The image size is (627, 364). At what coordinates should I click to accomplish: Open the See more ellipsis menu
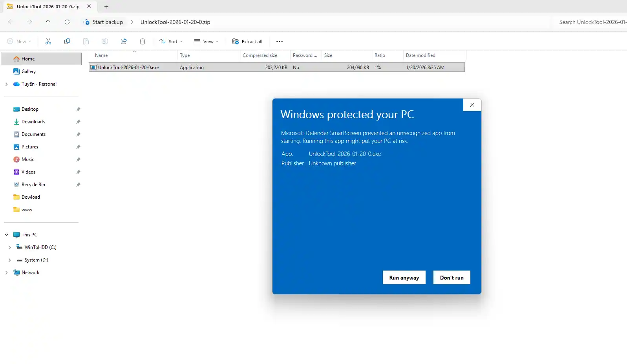(x=280, y=42)
